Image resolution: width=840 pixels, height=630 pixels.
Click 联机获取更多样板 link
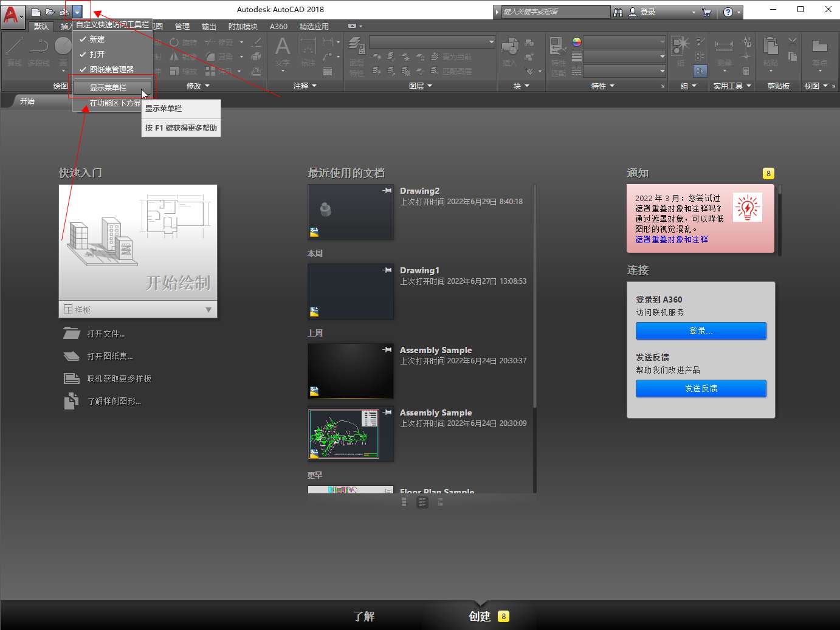(x=119, y=378)
